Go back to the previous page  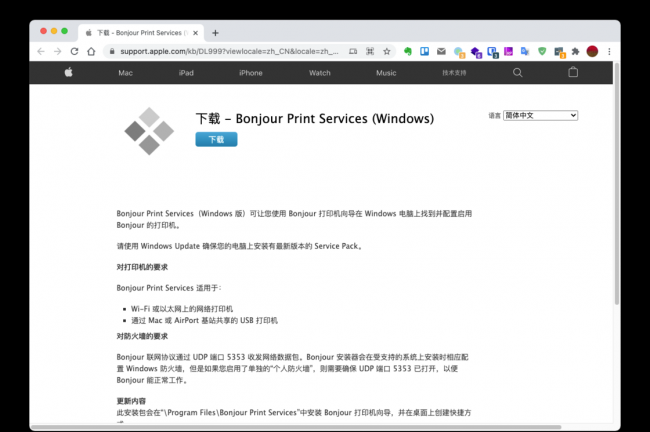tap(41, 51)
